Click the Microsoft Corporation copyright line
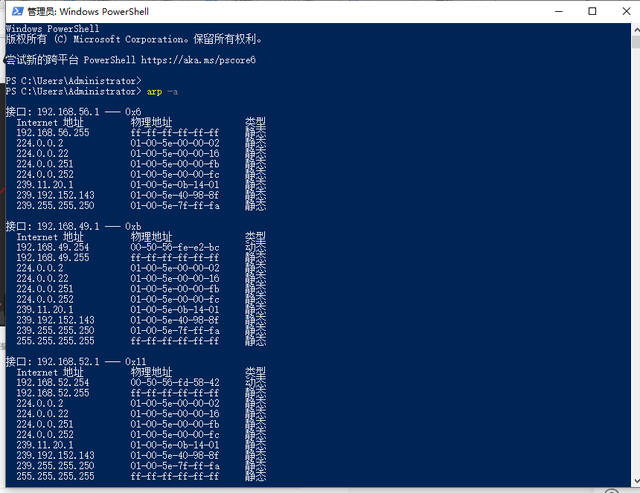This screenshot has width=640, height=493. pyautogui.click(x=134, y=39)
